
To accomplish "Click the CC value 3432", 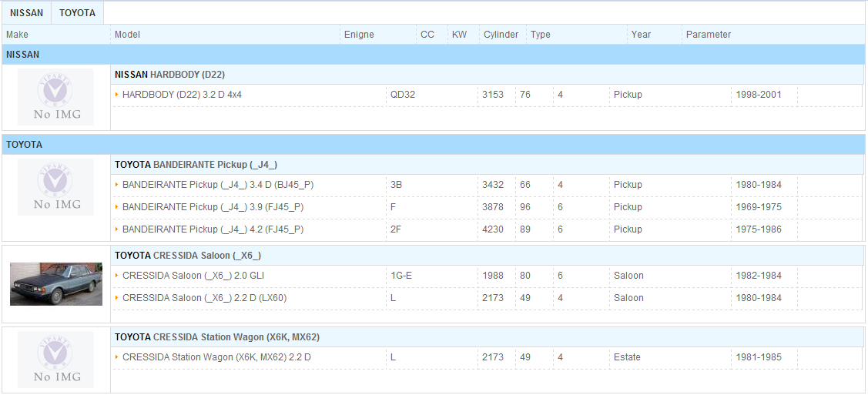I will [493, 185].
